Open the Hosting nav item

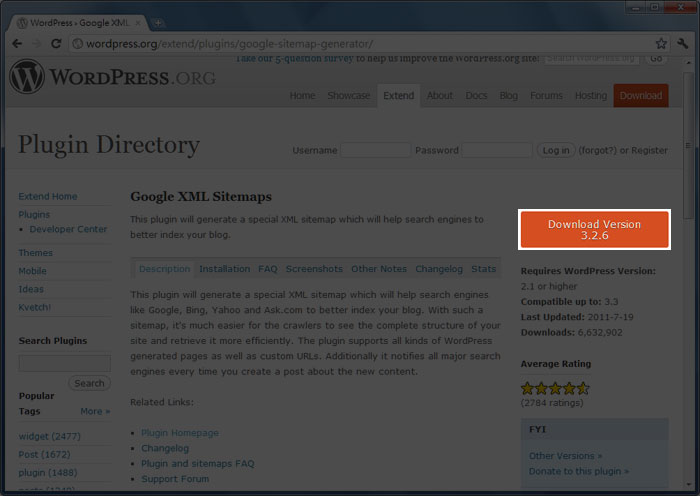click(591, 96)
